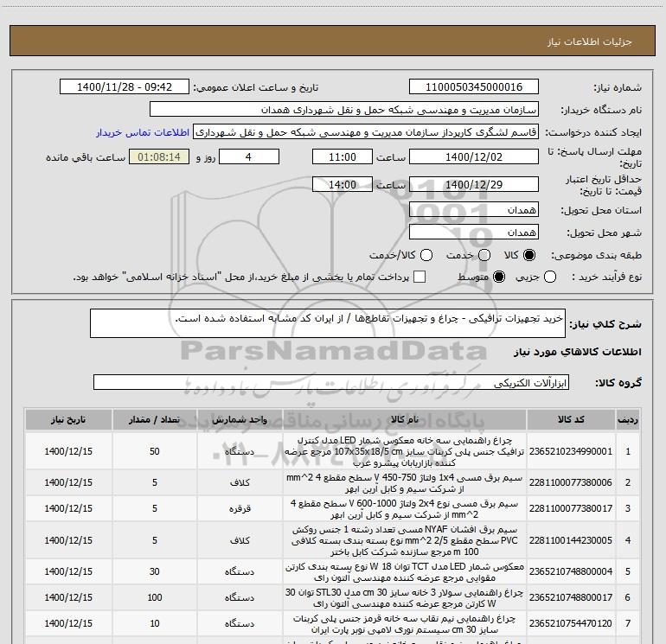Click the تاریخ نیاز column header
666x644 pixels.
[x=68, y=419]
